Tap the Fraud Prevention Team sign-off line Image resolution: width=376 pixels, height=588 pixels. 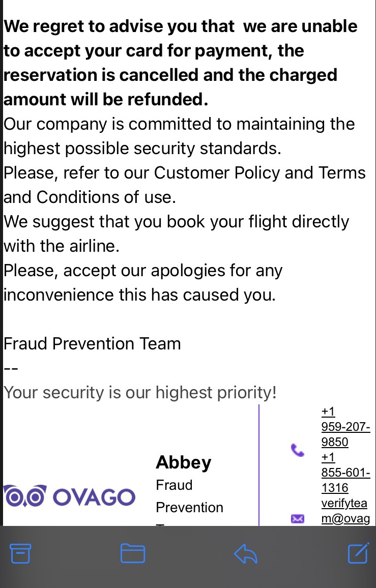point(92,343)
